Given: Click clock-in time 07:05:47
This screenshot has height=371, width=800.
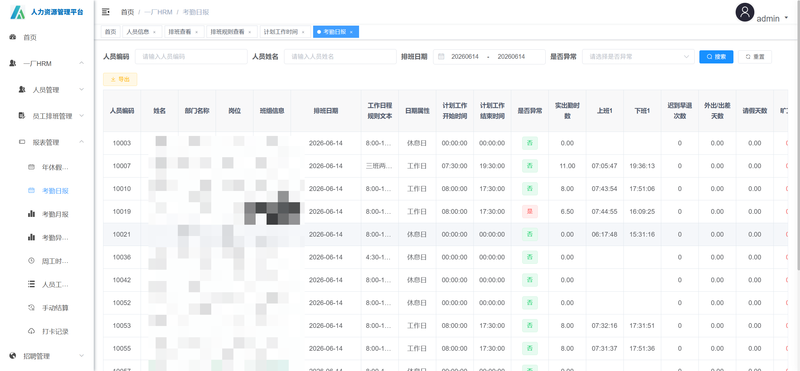Looking at the screenshot, I should [605, 166].
